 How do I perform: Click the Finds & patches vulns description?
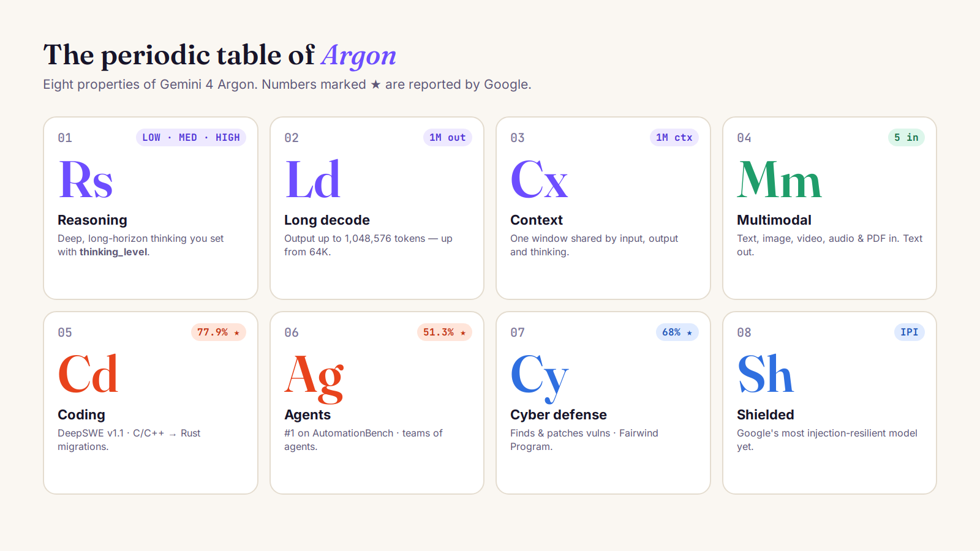[584, 440]
